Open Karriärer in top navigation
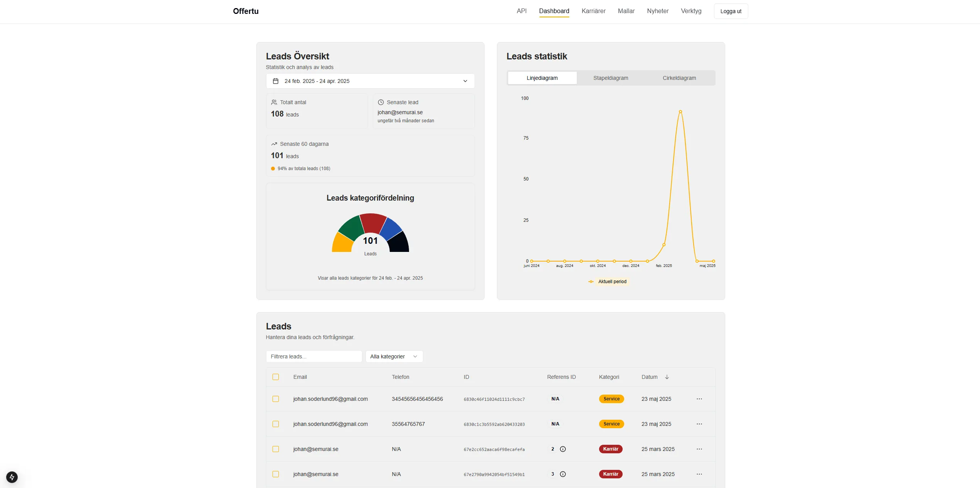The height and width of the screenshot is (488, 980). point(593,11)
